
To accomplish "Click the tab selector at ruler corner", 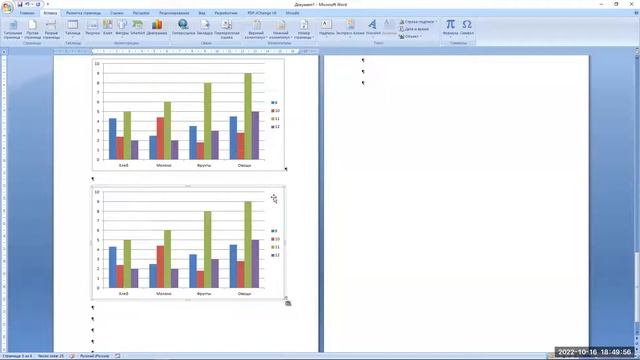I will coord(4,51).
